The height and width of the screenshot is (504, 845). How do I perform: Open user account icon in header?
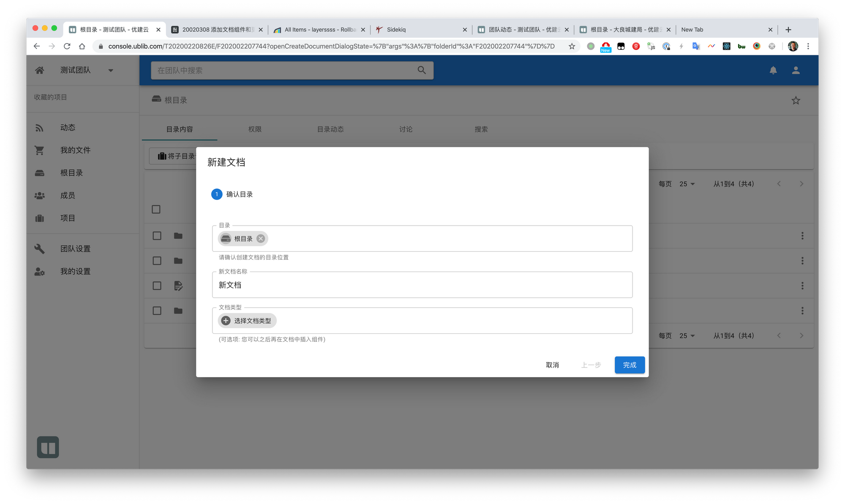pyautogui.click(x=796, y=71)
